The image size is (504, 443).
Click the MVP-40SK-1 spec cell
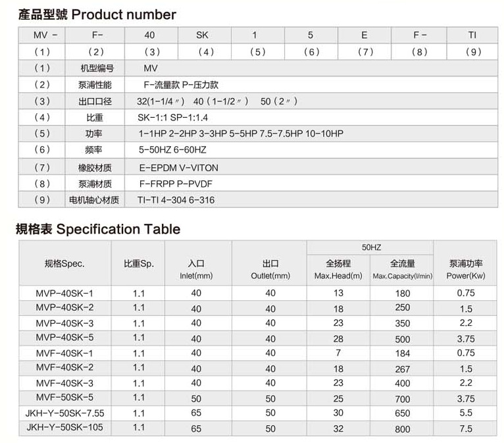[64, 293]
